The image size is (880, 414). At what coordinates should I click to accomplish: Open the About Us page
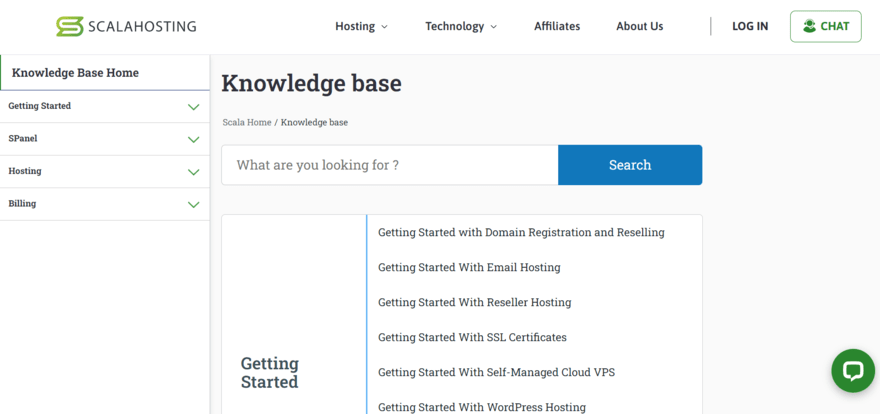(x=639, y=26)
